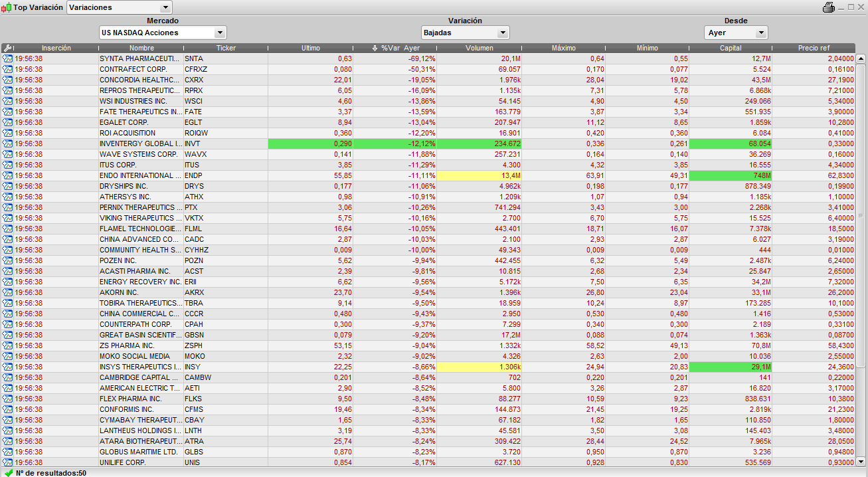Sort by the Nombre column header
This screenshot has width=868, height=477.
click(141, 48)
